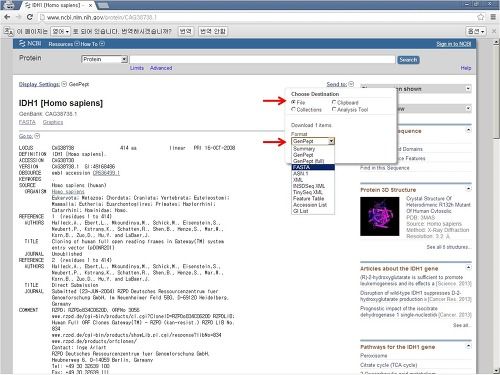Screen dimensions: 500x375
Task: Open the DBSOURCE embl accession link
Action: point(106,173)
